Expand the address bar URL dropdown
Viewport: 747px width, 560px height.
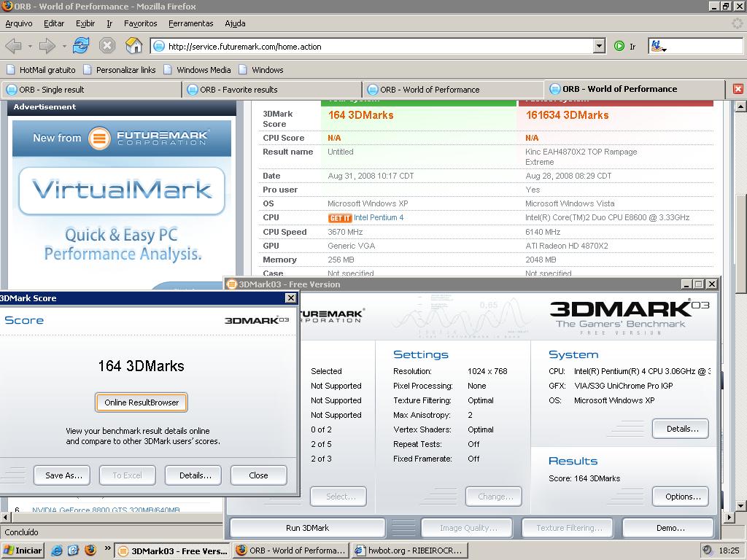click(600, 46)
